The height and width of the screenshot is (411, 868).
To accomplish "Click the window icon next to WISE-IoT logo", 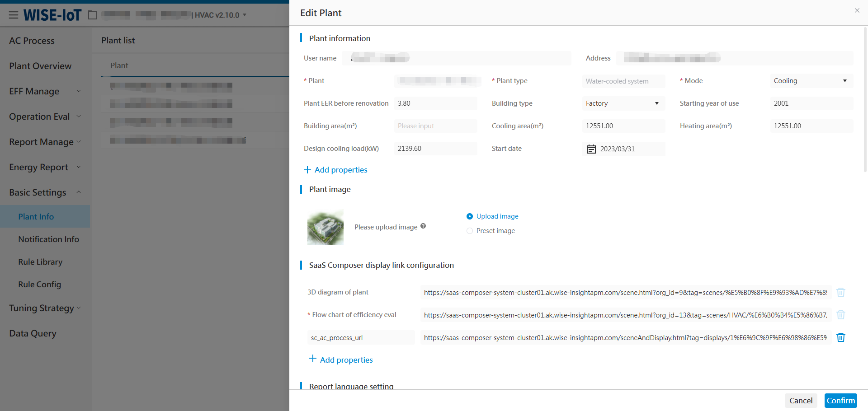I will click(x=93, y=15).
